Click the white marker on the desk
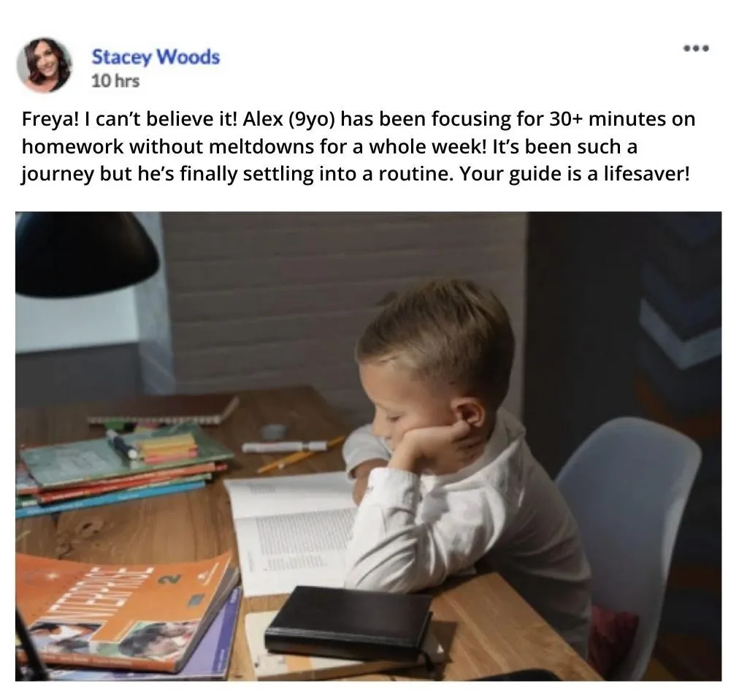The width and height of the screenshot is (739, 700). coord(284,446)
